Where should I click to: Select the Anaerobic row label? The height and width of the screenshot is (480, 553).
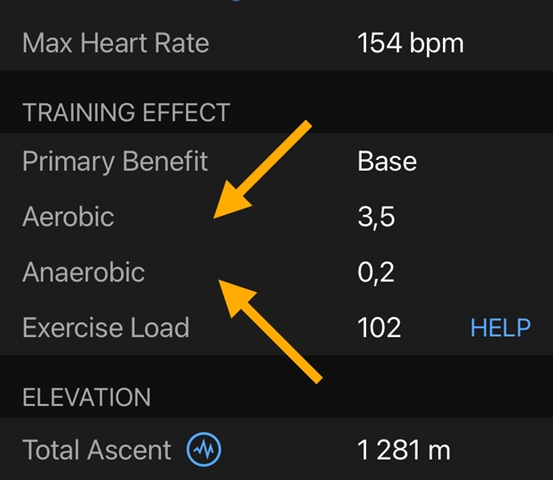[84, 272]
